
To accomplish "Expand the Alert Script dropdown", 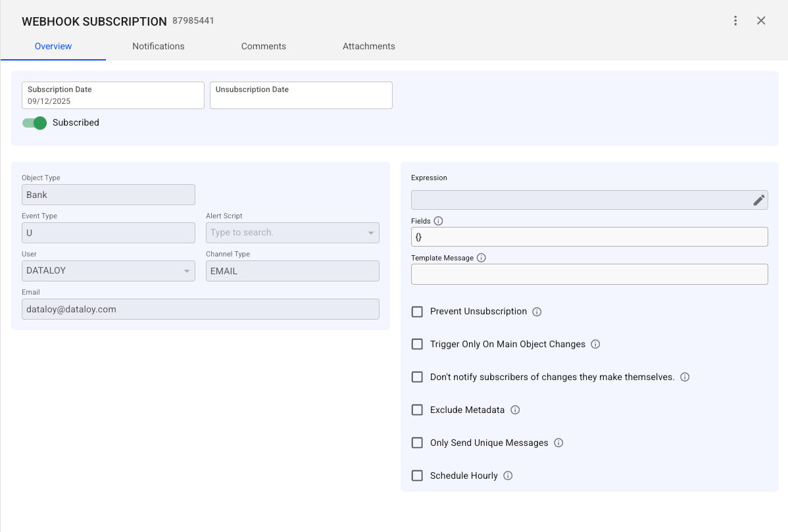I will [x=370, y=233].
